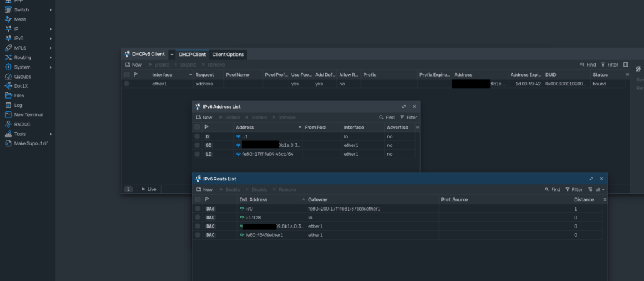644x281 pixels.
Task: Check the ether1 row in DHCPv6 Client
Action: pyautogui.click(x=126, y=84)
